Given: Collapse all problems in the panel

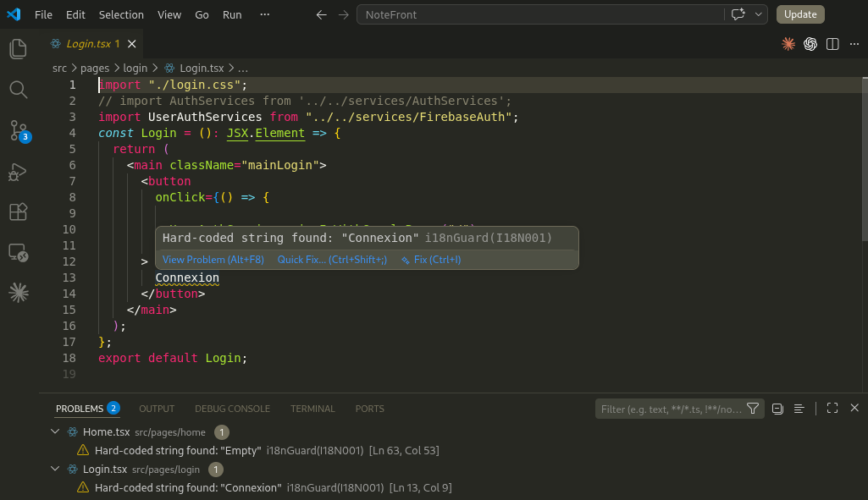Looking at the screenshot, I should point(777,409).
